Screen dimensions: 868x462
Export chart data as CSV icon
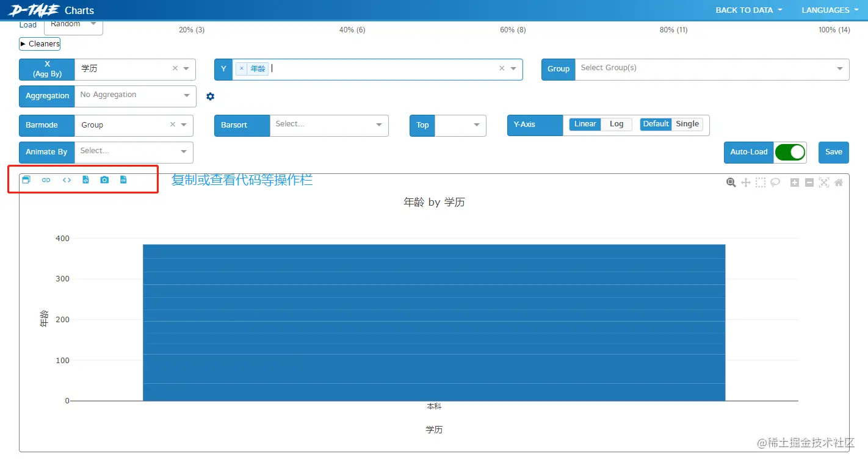(x=123, y=180)
